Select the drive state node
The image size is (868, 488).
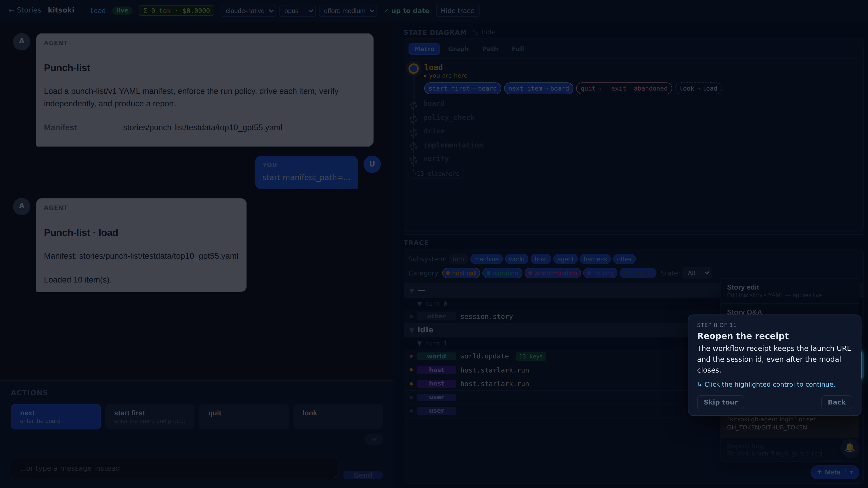[x=434, y=131]
